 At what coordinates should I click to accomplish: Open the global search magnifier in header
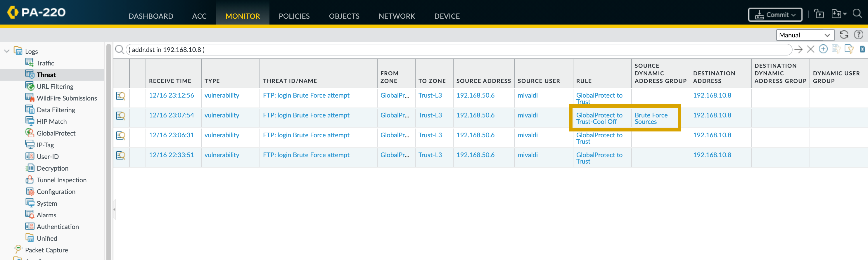click(x=857, y=14)
